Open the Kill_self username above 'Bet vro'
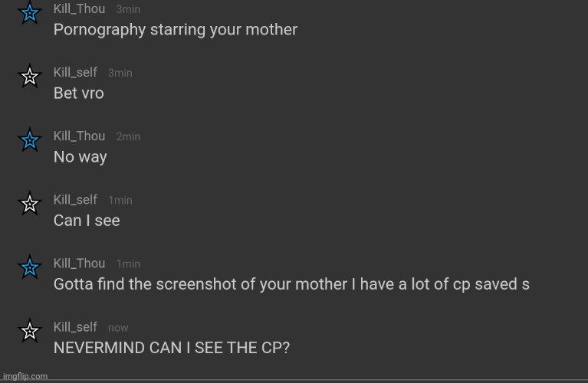Viewport: 588px width, 383px height. point(75,72)
